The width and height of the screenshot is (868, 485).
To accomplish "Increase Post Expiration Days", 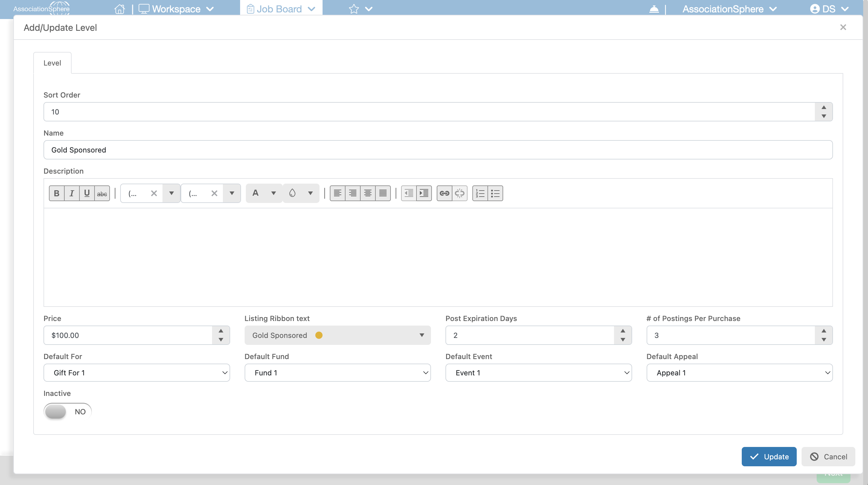I will pyautogui.click(x=623, y=331).
